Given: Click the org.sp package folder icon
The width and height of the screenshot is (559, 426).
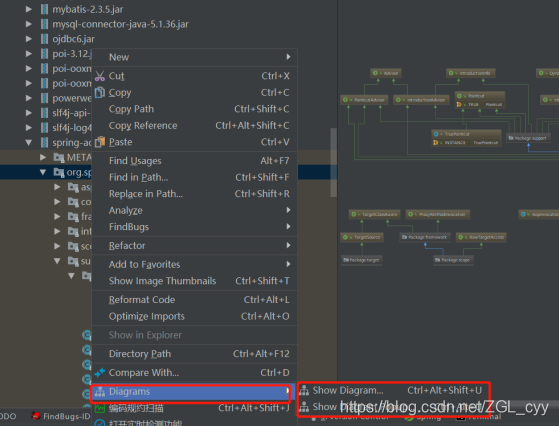Looking at the screenshot, I should click(59, 172).
